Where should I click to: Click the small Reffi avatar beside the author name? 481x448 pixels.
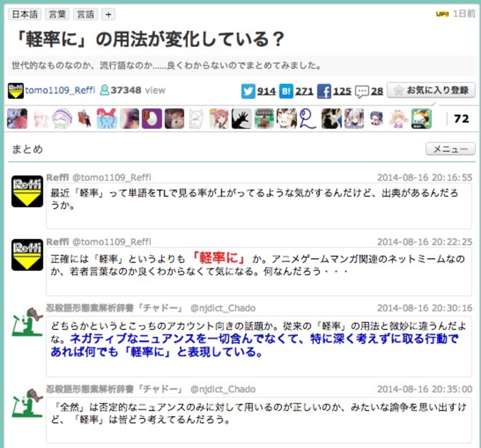pyautogui.click(x=16, y=91)
